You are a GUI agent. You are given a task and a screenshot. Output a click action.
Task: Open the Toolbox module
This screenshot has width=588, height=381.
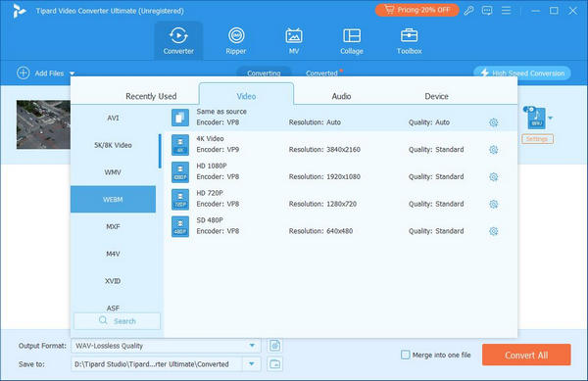point(409,40)
